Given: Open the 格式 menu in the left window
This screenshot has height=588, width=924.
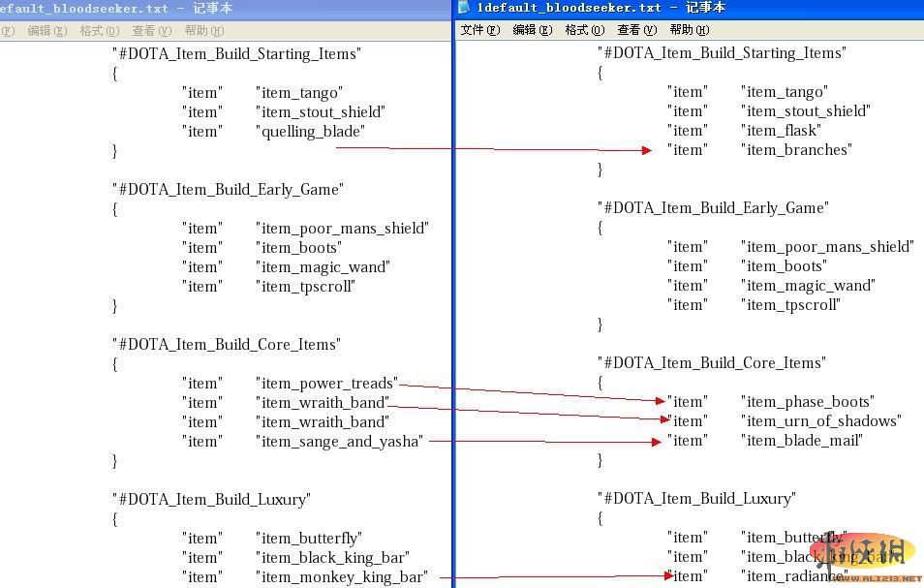Looking at the screenshot, I should point(98,30).
